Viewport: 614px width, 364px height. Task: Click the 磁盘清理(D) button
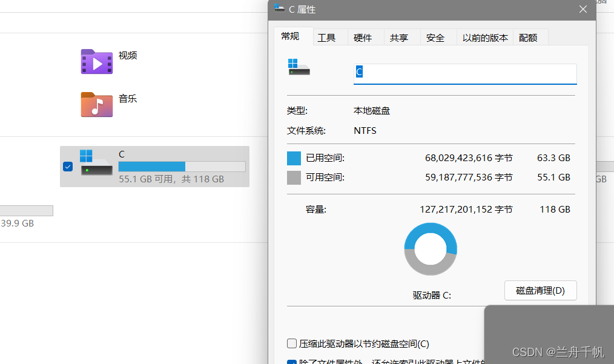point(540,290)
